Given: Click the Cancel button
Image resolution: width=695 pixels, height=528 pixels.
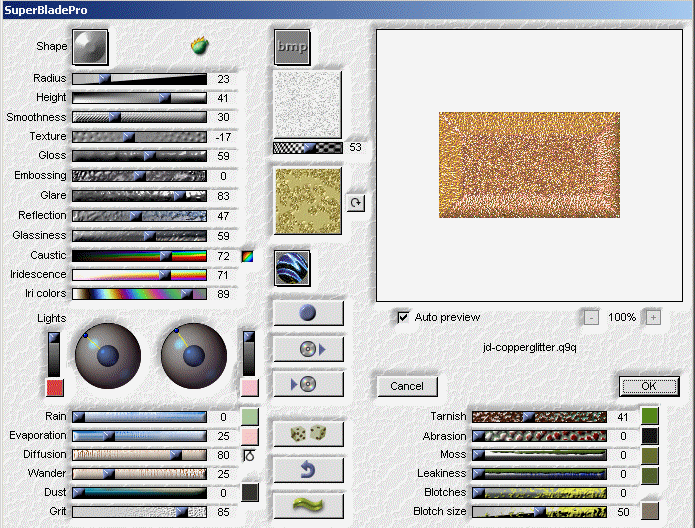Looking at the screenshot, I should click(407, 386).
